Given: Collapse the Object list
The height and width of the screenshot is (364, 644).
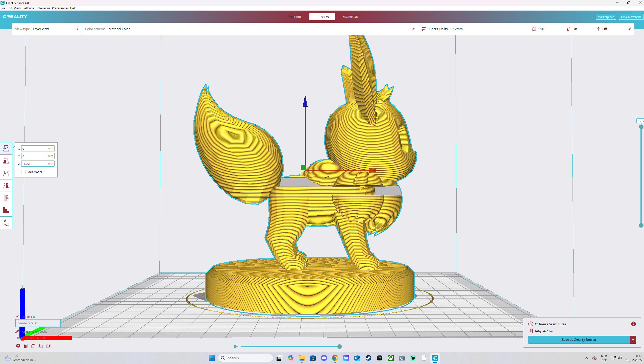Looking at the screenshot, I should click(x=17, y=316).
